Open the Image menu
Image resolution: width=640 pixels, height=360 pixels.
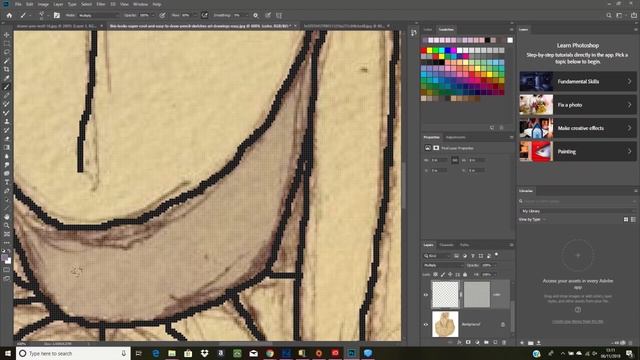click(x=43, y=4)
